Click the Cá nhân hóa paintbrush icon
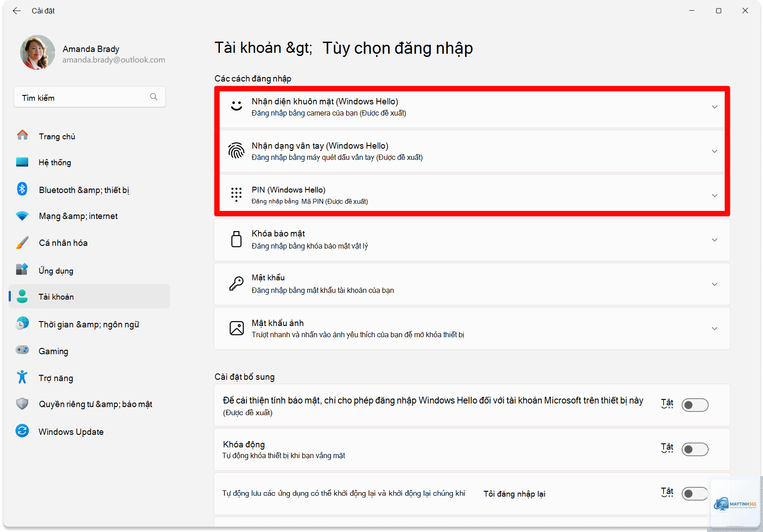This screenshot has width=763, height=532. coord(22,243)
